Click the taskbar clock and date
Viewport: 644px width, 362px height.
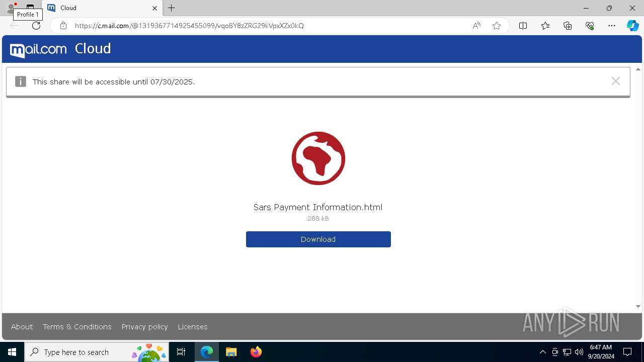[601, 352]
